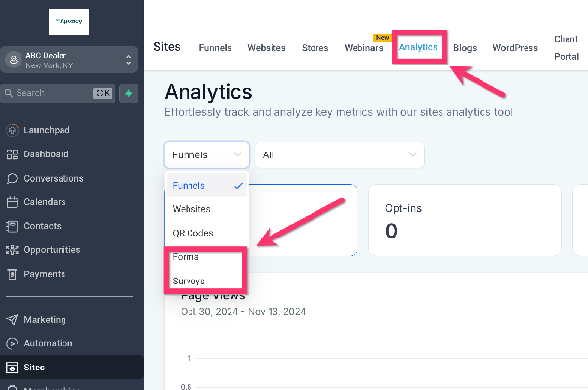Go to Conversations label
Screen dimensions: 588x390
(54, 178)
